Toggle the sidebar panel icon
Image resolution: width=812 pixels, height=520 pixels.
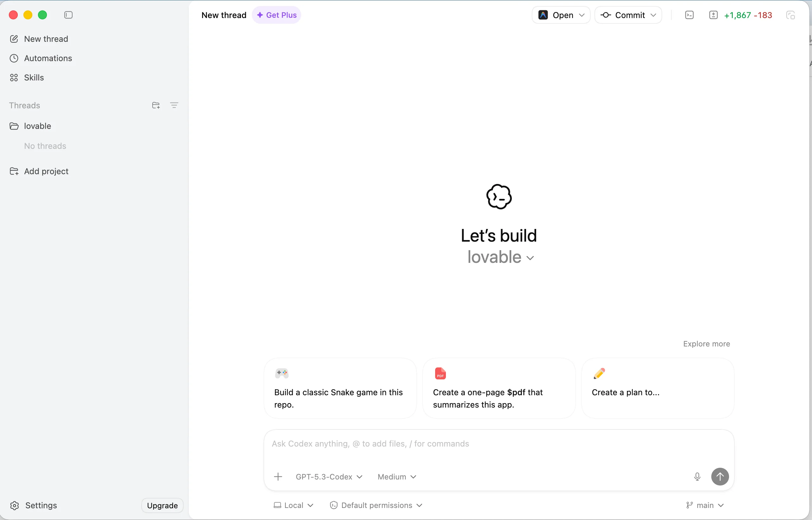[x=68, y=15]
